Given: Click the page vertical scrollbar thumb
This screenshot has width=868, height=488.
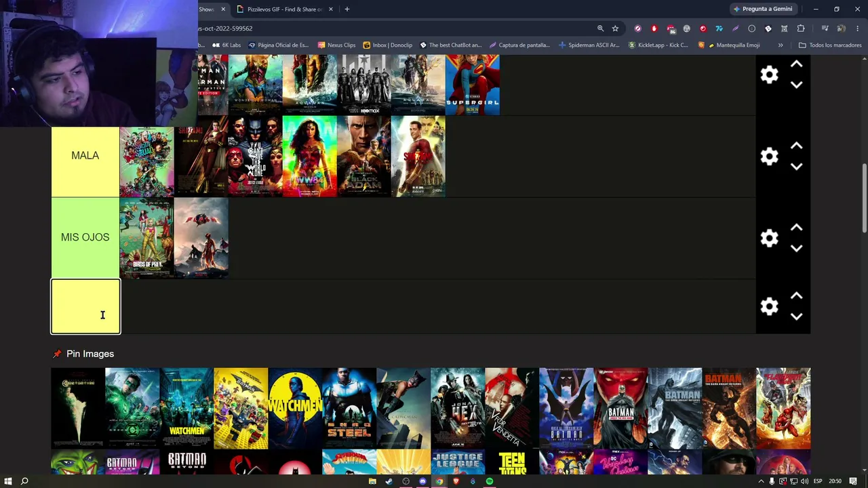Looking at the screenshot, I should point(864,199).
